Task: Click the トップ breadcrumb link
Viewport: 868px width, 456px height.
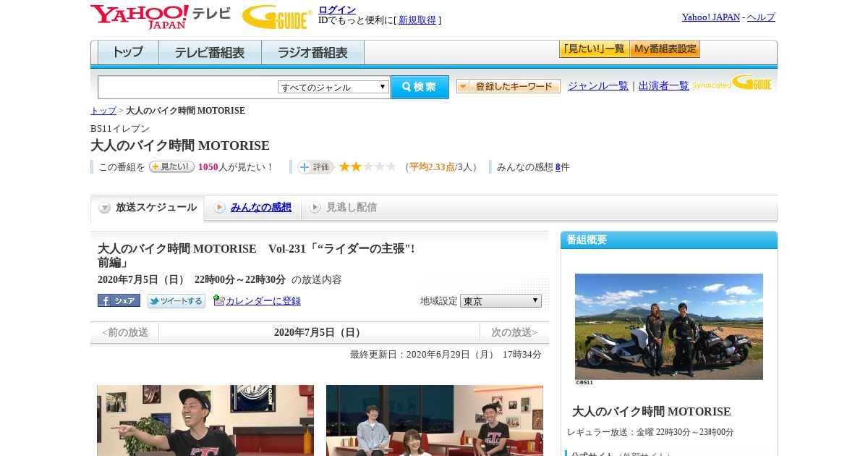Action: [x=103, y=111]
